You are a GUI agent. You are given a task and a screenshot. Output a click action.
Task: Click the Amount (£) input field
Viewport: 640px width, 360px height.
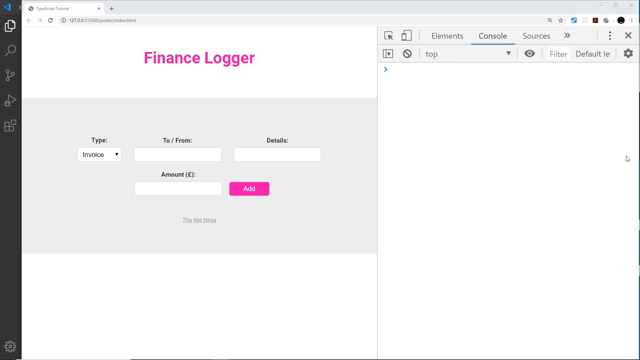pos(178,189)
